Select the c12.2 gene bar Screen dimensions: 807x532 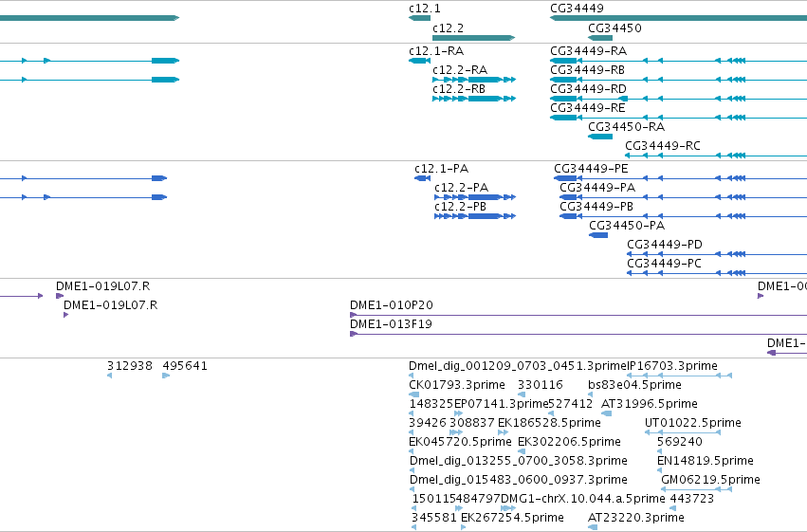pos(473,38)
